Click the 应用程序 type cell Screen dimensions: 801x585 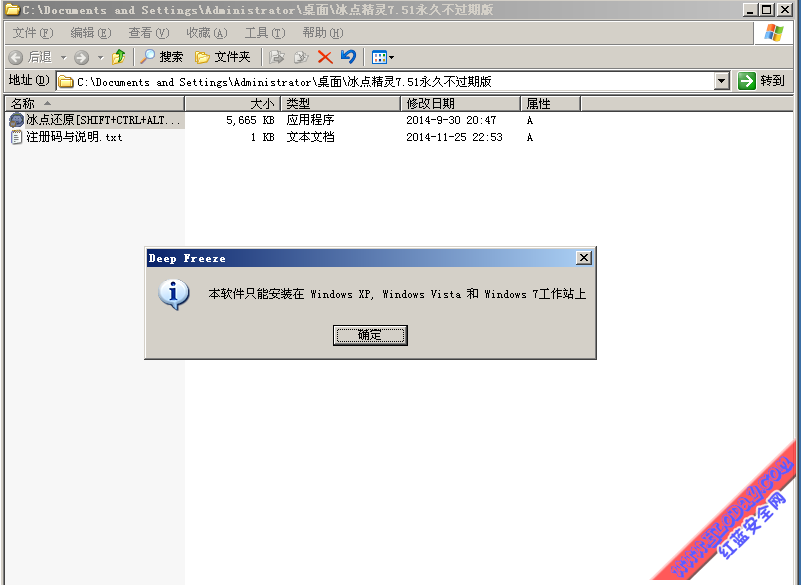point(310,120)
